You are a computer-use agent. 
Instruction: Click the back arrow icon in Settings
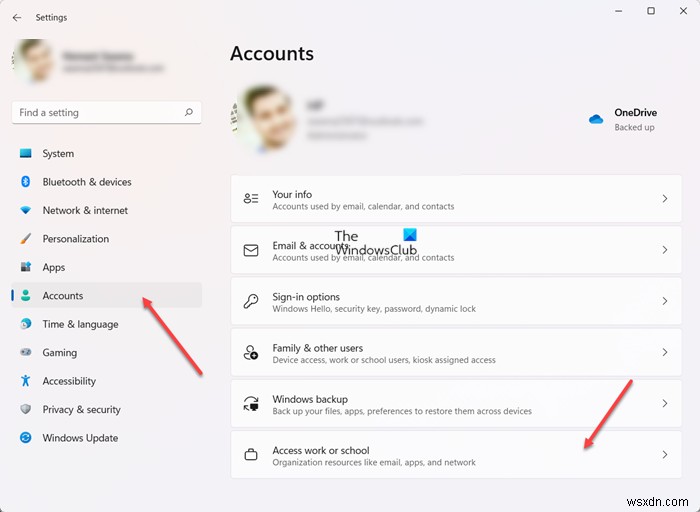[17, 17]
